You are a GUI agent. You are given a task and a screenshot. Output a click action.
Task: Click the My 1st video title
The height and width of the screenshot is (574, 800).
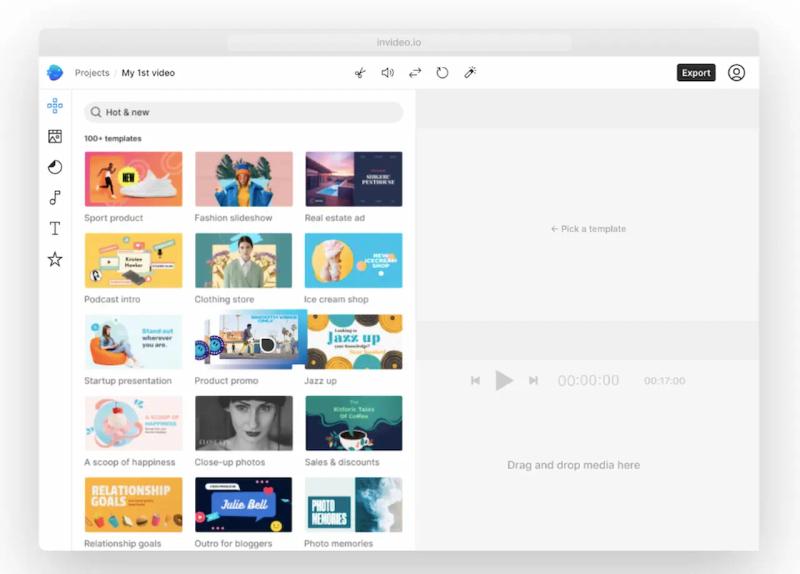[x=148, y=73]
